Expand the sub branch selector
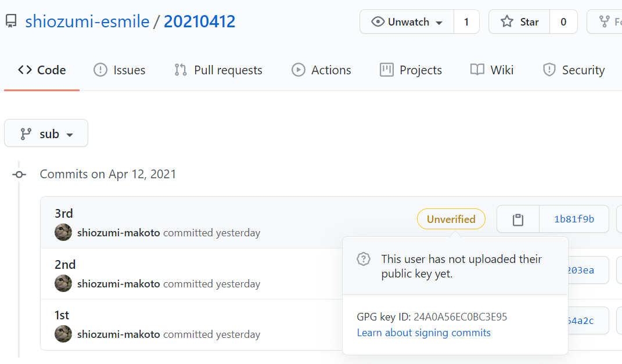 [46, 133]
